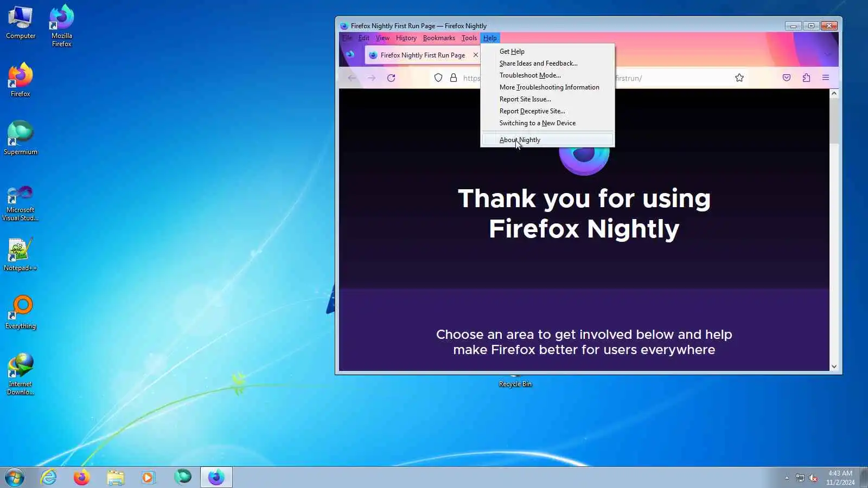The height and width of the screenshot is (488, 868).
Task: Choose Share Ideas and Feedback option
Action: click(x=547, y=63)
